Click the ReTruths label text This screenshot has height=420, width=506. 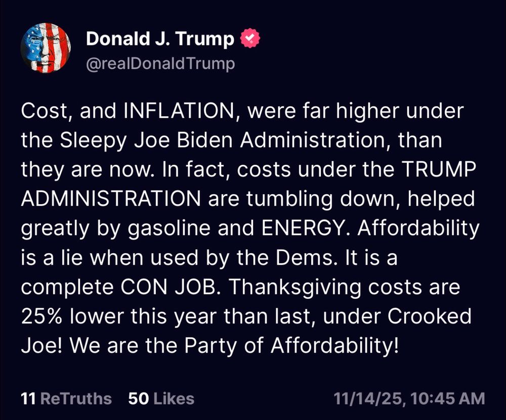pyautogui.click(x=76, y=399)
